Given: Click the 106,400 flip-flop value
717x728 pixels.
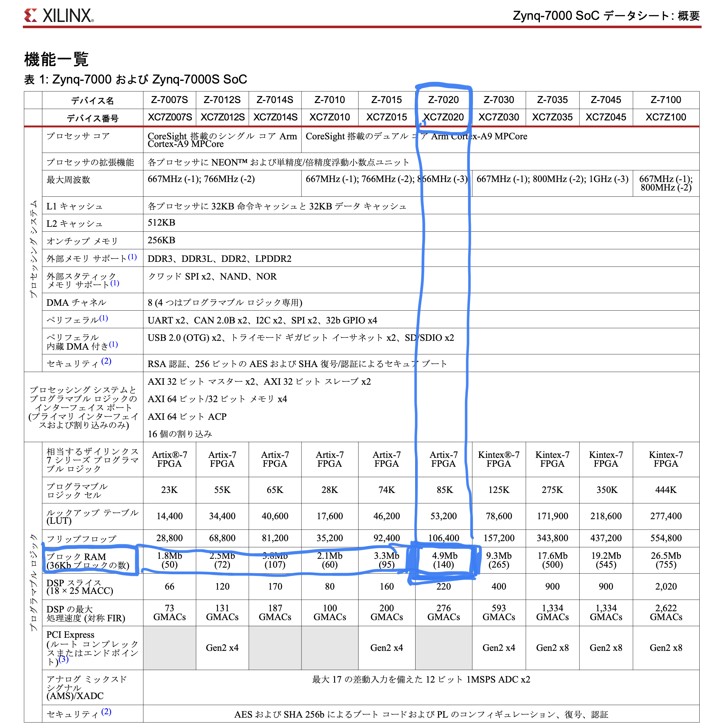Looking at the screenshot, I should click(x=444, y=538).
